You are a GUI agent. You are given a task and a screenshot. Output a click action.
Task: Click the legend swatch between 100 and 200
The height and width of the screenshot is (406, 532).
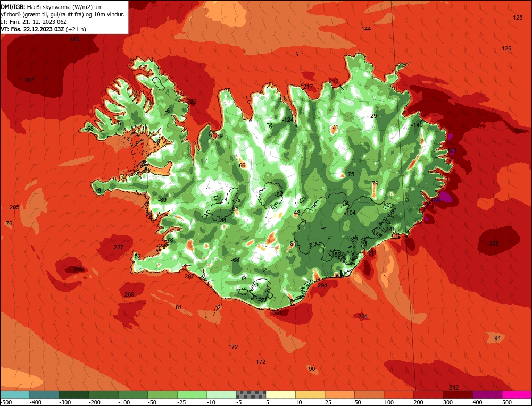(x=398, y=394)
